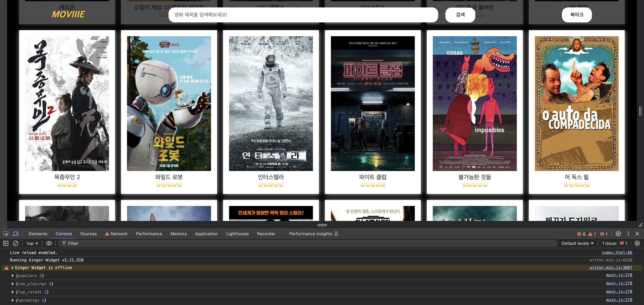
Task: Open the DevTools three-dot menu
Action: 628,234
